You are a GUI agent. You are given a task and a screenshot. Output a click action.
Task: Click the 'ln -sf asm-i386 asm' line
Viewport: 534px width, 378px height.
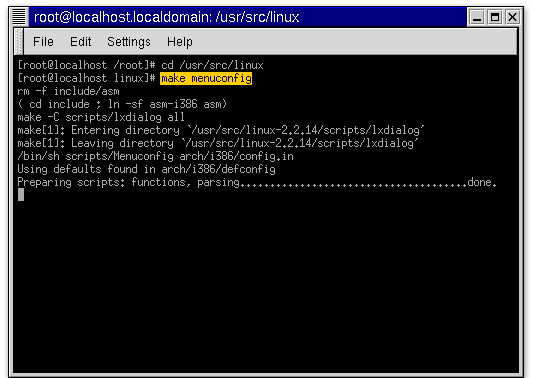pyautogui.click(x=122, y=104)
